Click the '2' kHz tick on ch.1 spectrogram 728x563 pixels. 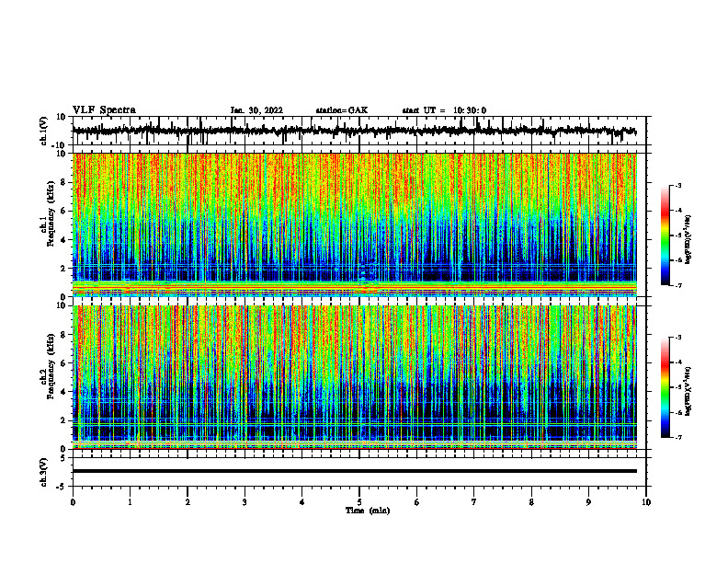pyautogui.click(x=63, y=269)
